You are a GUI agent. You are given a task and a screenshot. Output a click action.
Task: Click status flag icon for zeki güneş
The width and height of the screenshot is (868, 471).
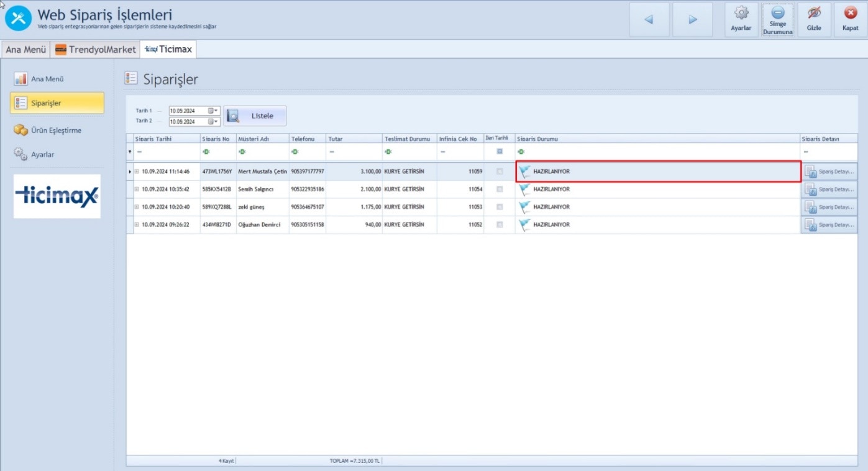(x=525, y=207)
